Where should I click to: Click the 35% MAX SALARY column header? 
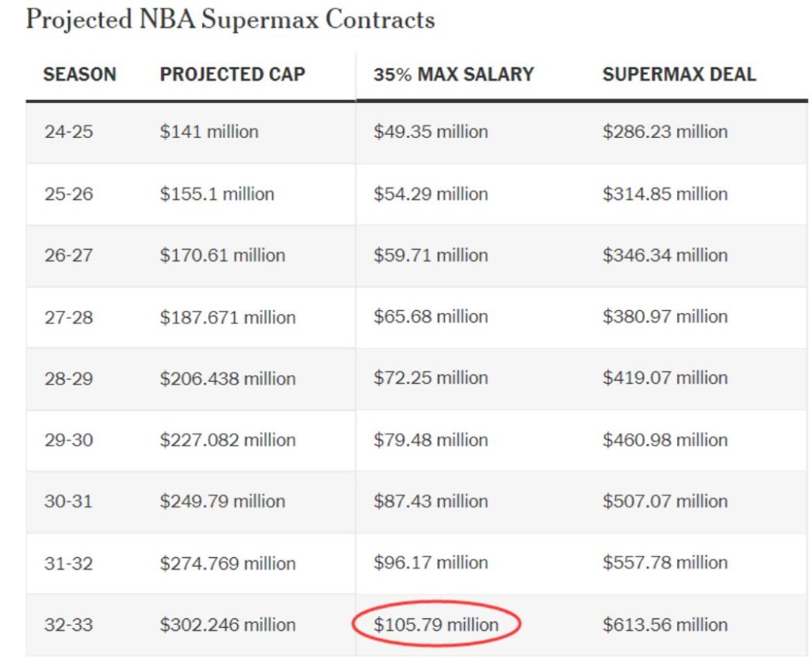[x=454, y=75]
